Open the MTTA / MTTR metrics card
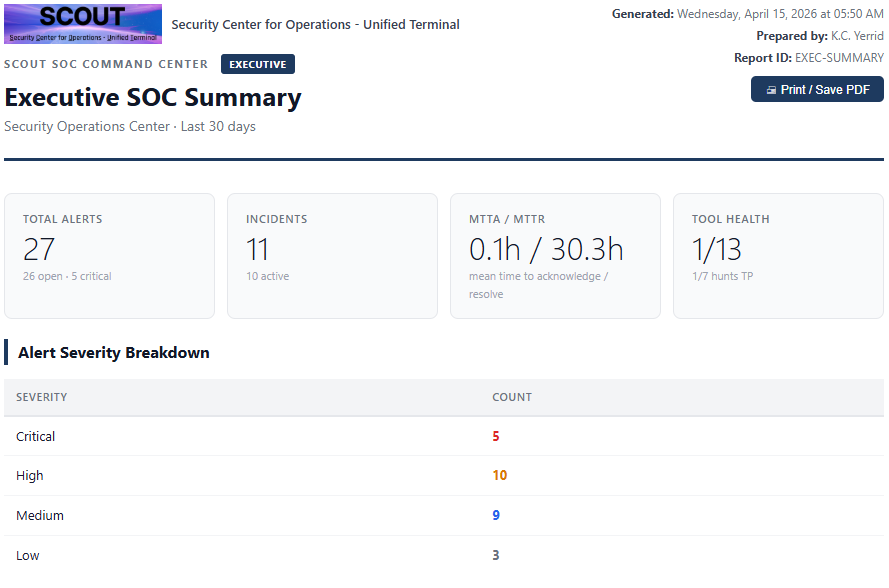 (555, 256)
